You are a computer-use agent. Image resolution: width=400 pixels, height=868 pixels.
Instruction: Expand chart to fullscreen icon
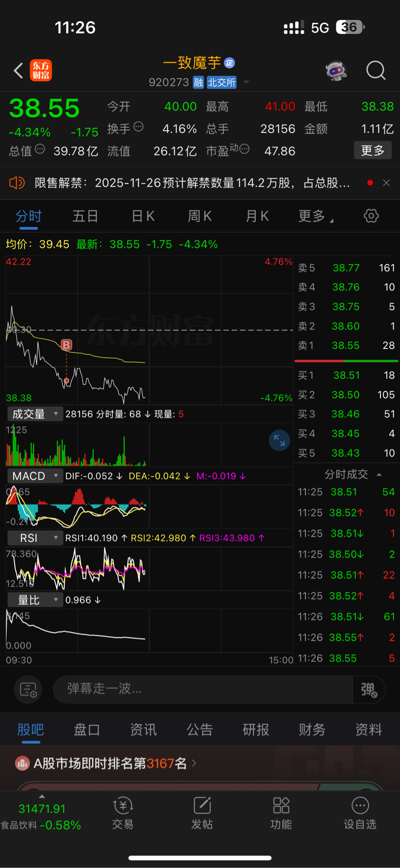click(279, 441)
